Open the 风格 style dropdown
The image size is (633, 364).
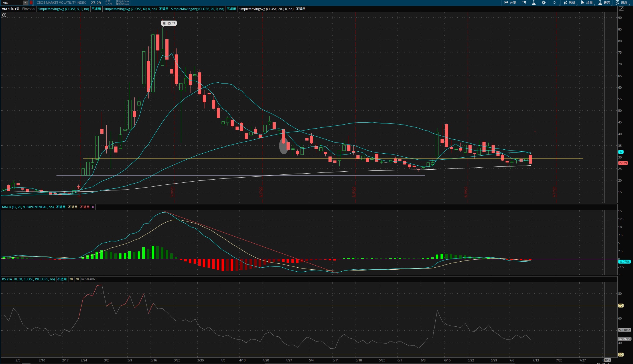[570, 3]
